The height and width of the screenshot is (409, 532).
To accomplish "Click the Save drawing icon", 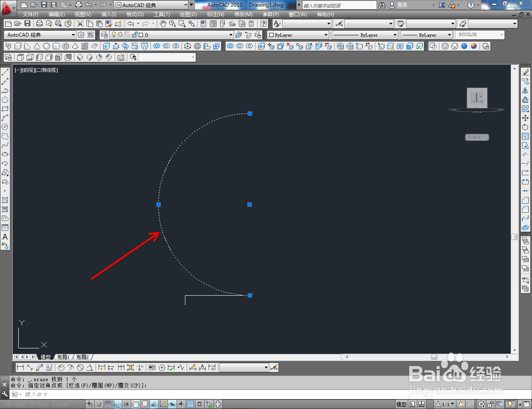I will click(27, 24).
